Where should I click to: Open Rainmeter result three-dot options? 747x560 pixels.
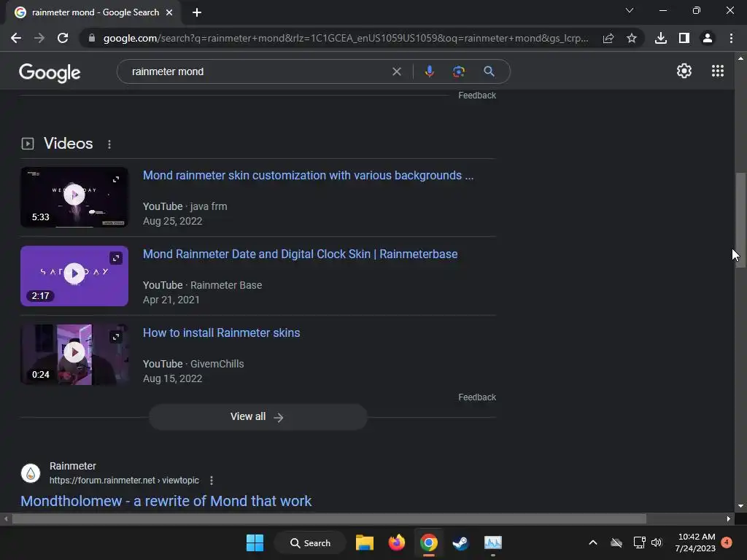pos(212,481)
